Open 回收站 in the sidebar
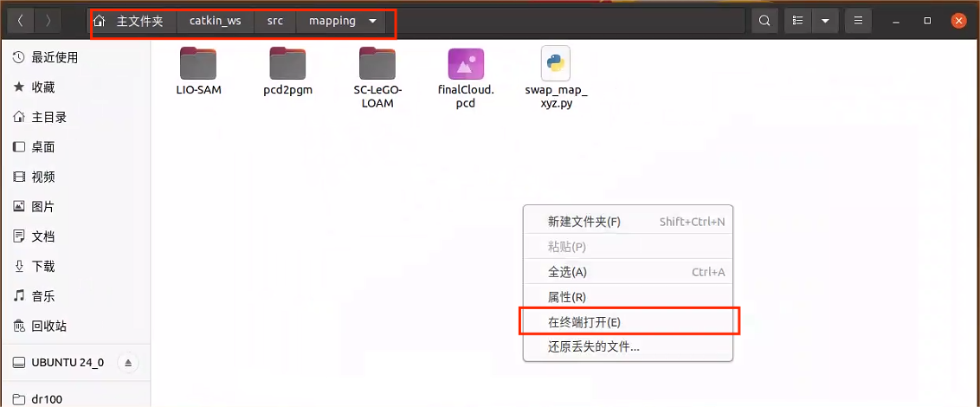The width and height of the screenshot is (980, 407). 75,326
